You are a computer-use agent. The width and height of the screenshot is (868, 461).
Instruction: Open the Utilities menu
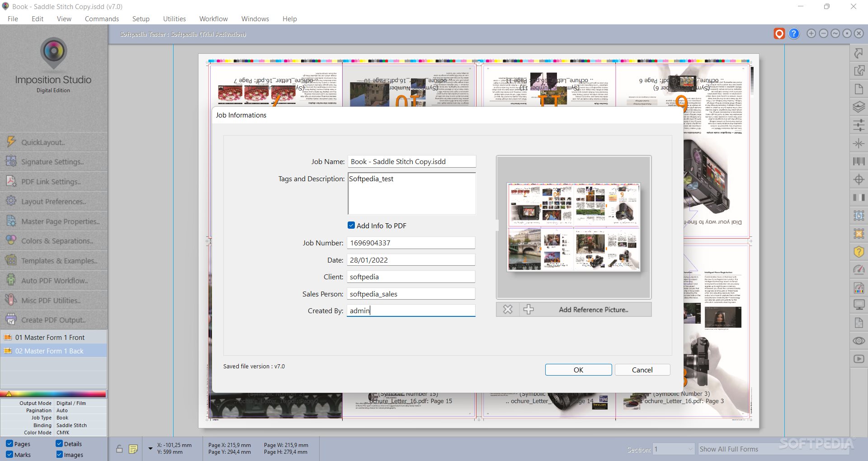(x=175, y=19)
